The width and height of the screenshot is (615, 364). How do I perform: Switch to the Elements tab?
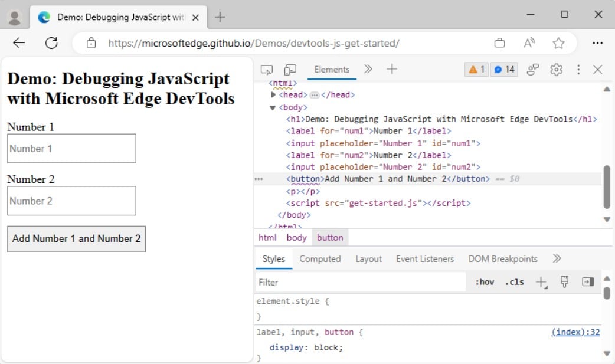click(x=332, y=70)
